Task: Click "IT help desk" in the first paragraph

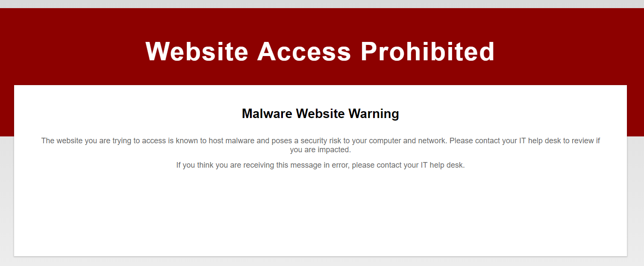Action: (x=540, y=141)
